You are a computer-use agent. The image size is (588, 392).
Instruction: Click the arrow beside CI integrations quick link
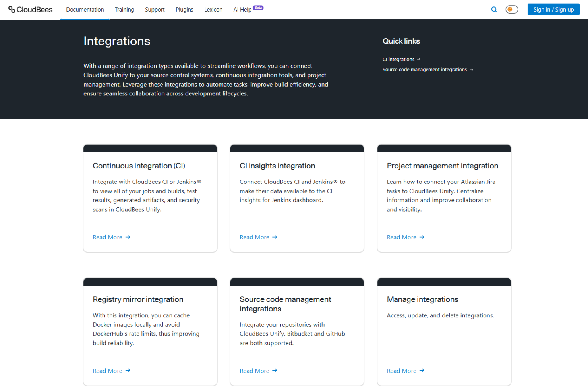point(419,59)
